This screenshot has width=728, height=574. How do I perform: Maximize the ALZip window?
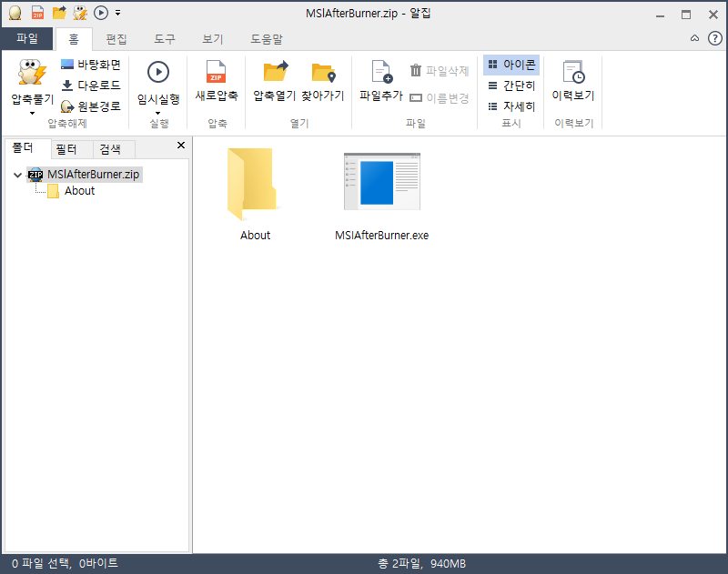click(x=686, y=15)
